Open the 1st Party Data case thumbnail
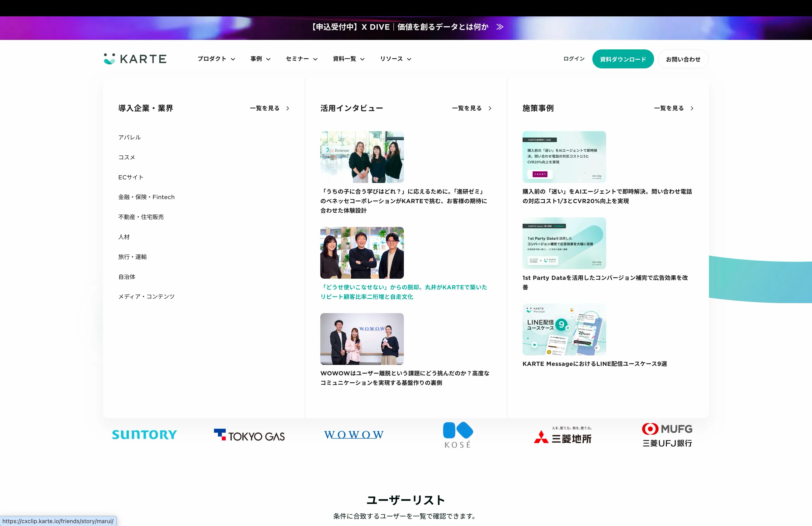Image resolution: width=812 pixels, height=526 pixels. click(564, 243)
